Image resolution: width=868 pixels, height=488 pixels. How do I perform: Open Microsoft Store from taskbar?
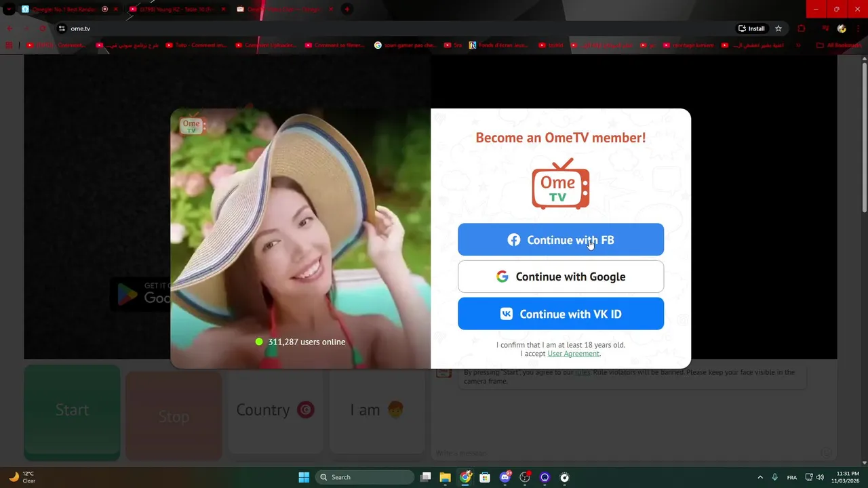(x=485, y=477)
